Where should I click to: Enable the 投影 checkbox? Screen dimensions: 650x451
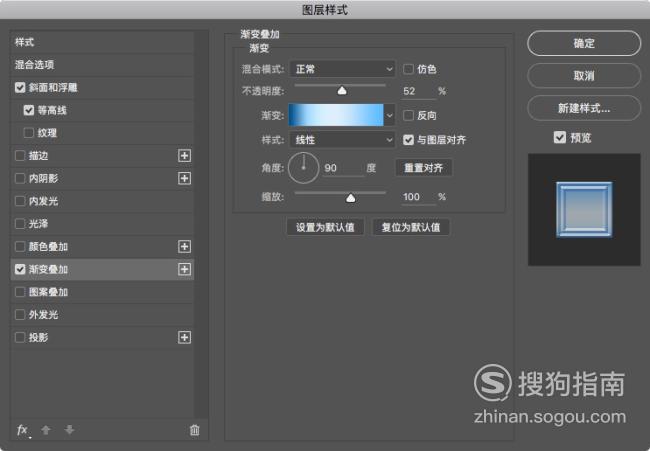[x=20, y=337]
